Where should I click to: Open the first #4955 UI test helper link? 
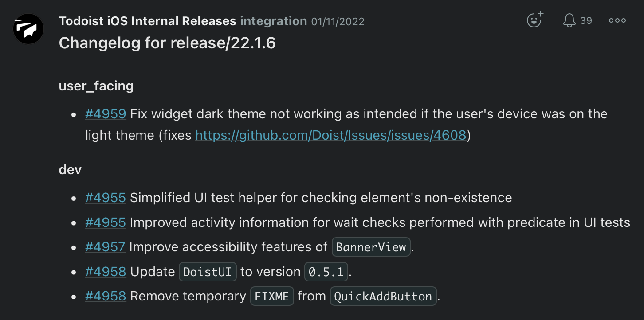point(106,198)
